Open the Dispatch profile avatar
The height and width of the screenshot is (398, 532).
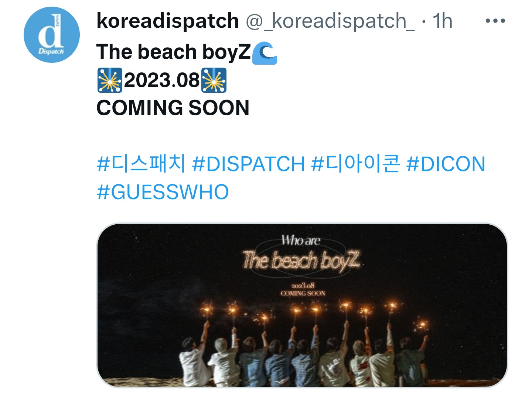[x=52, y=35]
